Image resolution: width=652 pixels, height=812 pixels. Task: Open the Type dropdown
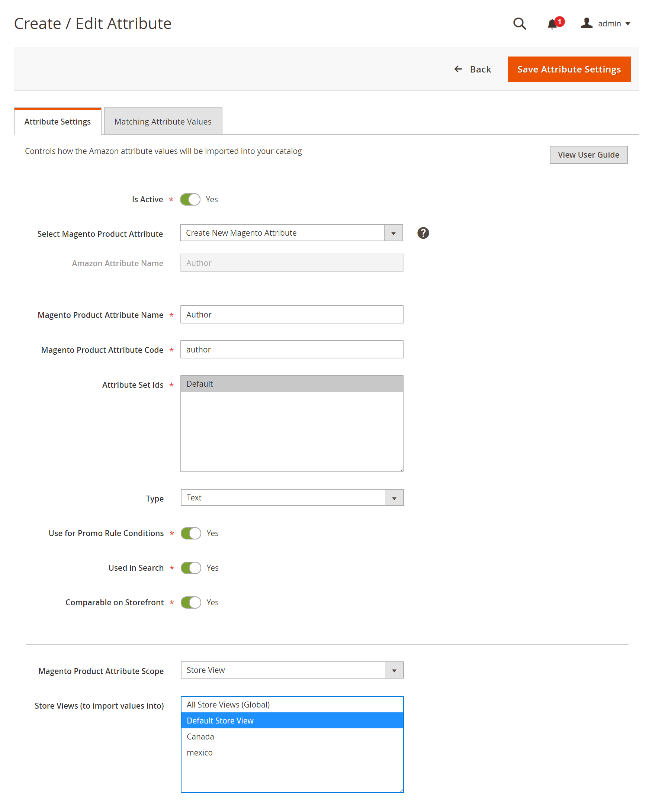(292, 497)
